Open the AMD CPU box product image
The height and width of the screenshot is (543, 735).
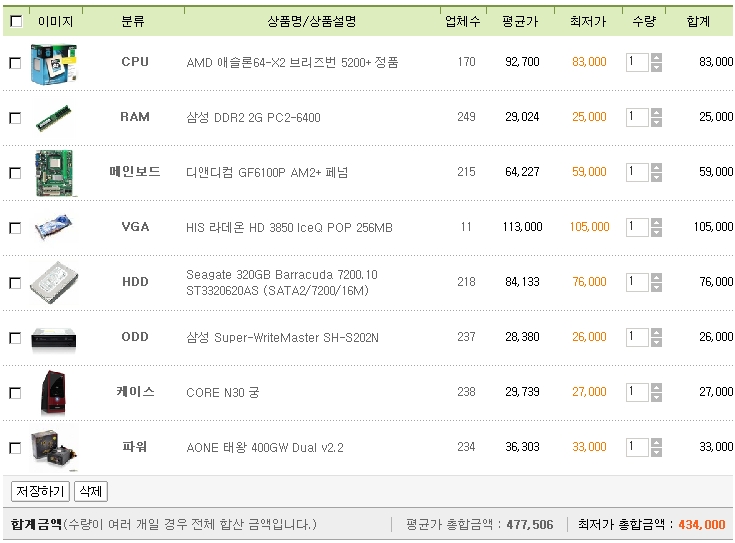coord(53,64)
